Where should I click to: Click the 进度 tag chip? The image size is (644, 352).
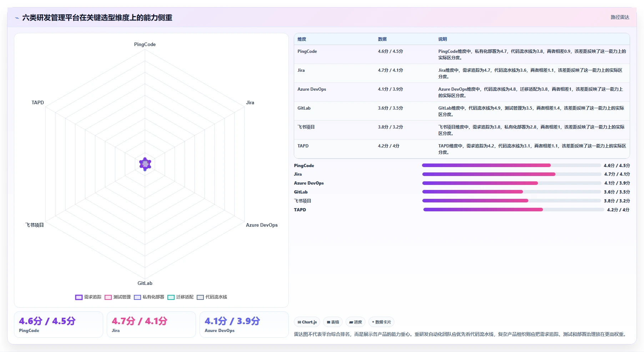tap(356, 322)
